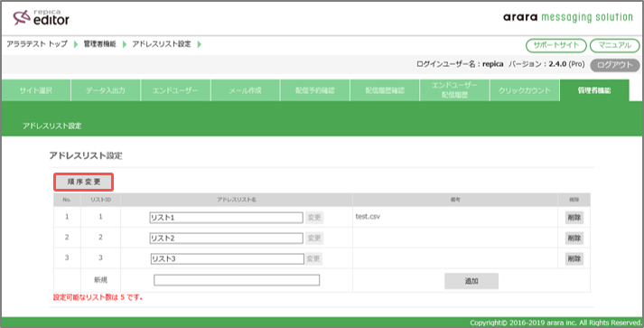The image size is (644, 328).
Task: Open アドレスリスト設定 breadcrumb link
Action: pos(162,44)
